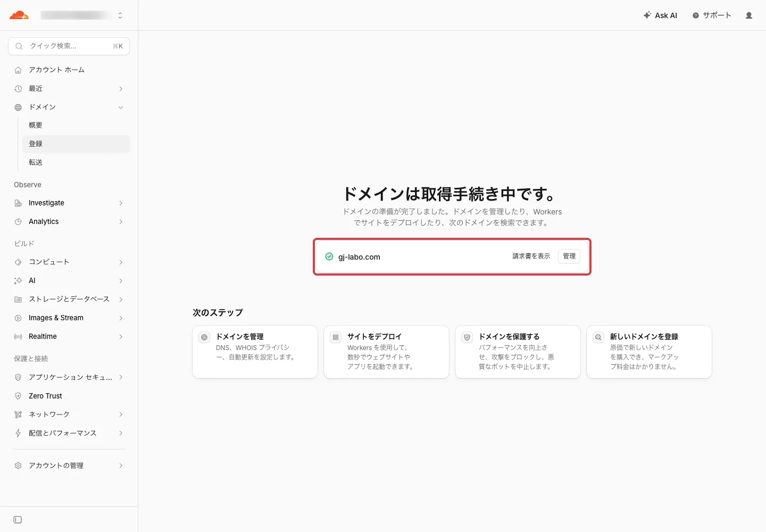
Task: Expand the アカウントの管理 chevron
Action: tap(121, 465)
